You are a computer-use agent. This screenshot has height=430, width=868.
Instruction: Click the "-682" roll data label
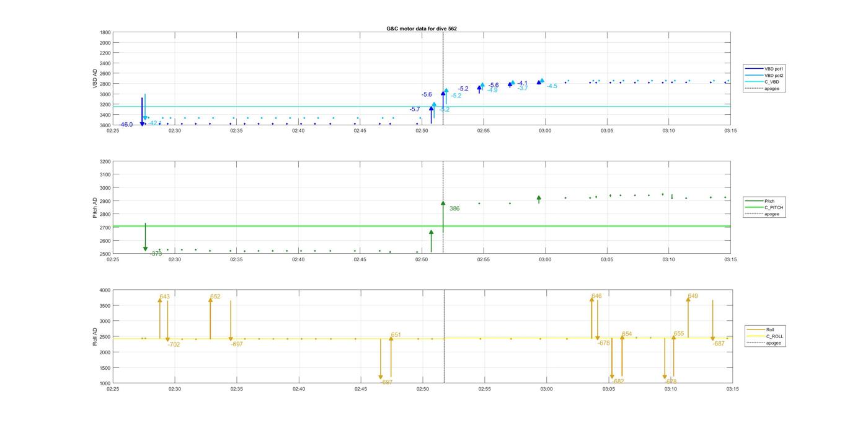tap(618, 382)
